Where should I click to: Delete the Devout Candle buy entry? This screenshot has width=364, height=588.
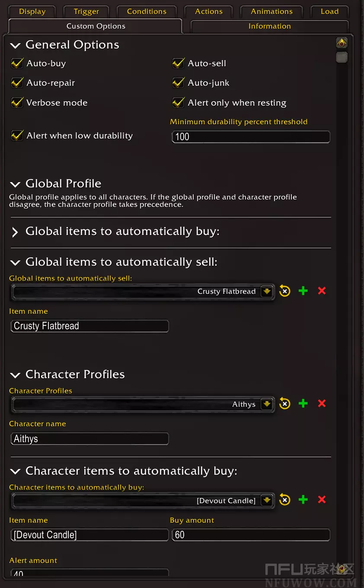[x=322, y=500]
